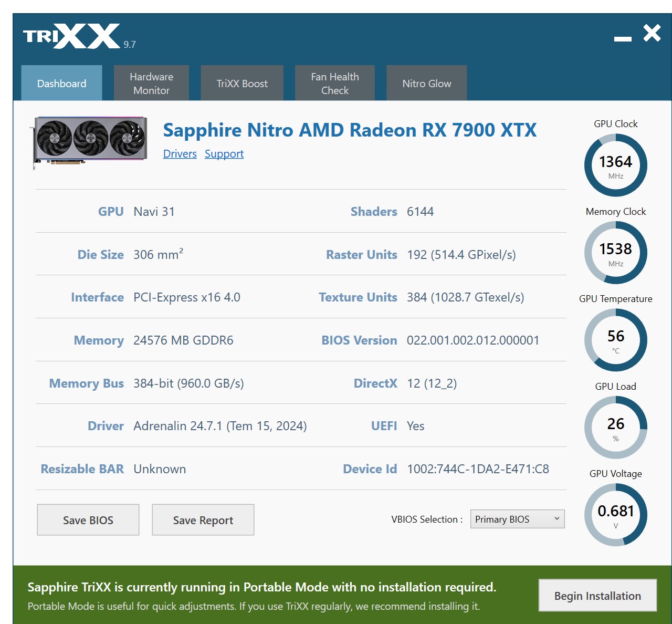Click the card title Sapphire Nitro AMD Radeon

tap(350, 130)
